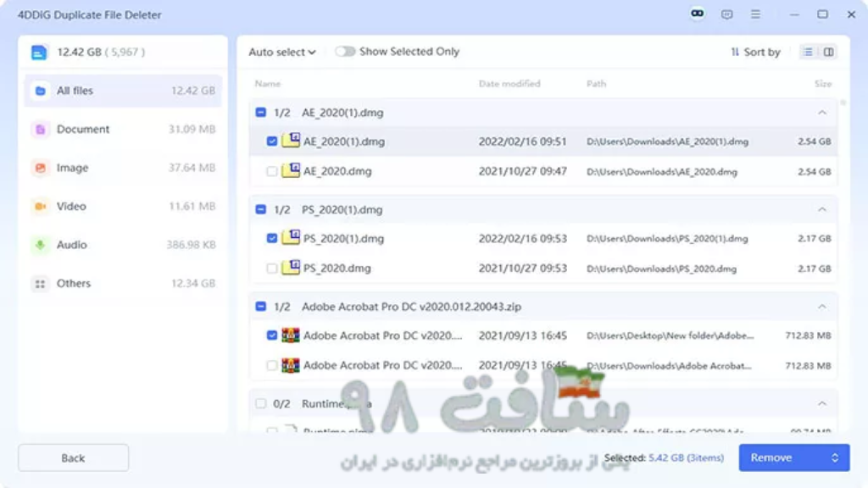Click the All files folder icon

(x=40, y=91)
